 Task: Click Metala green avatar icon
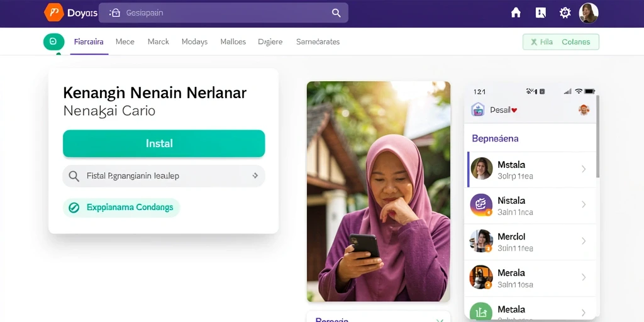(481, 313)
